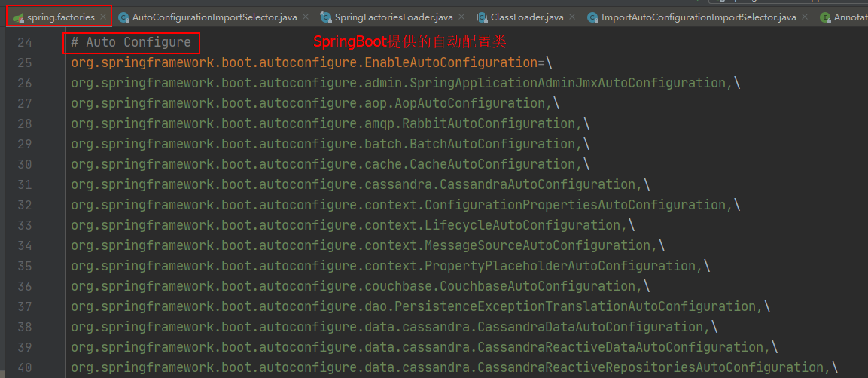Click the BatchAutoConfiguration entry

tap(330, 144)
